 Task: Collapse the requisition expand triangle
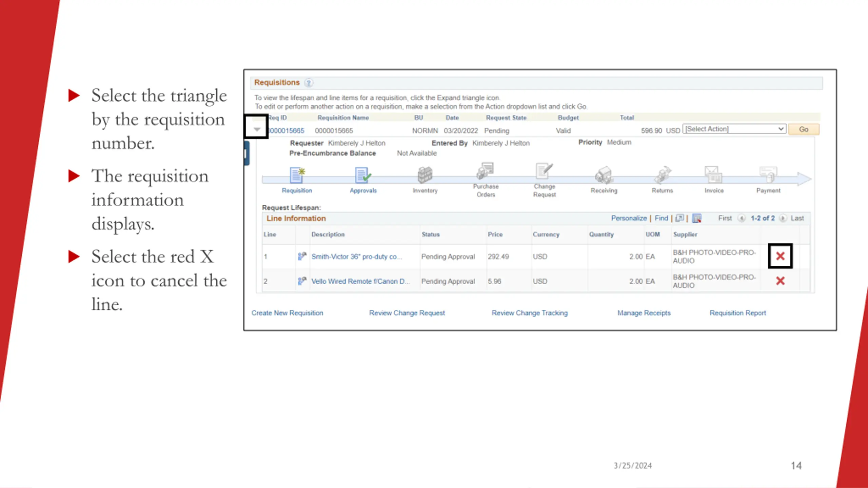(257, 129)
